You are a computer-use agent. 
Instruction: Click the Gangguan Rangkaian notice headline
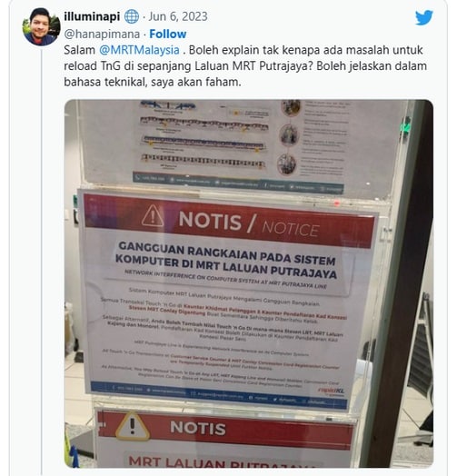(226, 261)
